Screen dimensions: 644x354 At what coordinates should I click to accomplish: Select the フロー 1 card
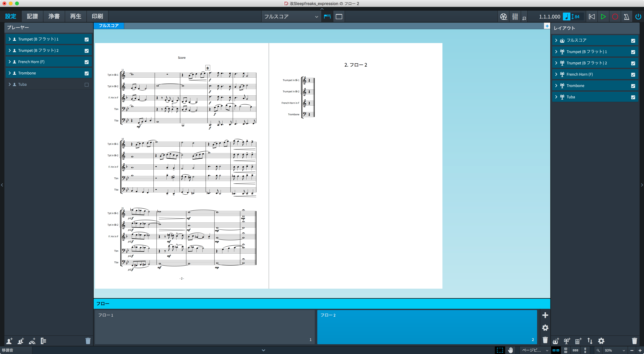(x=205, y=327)
